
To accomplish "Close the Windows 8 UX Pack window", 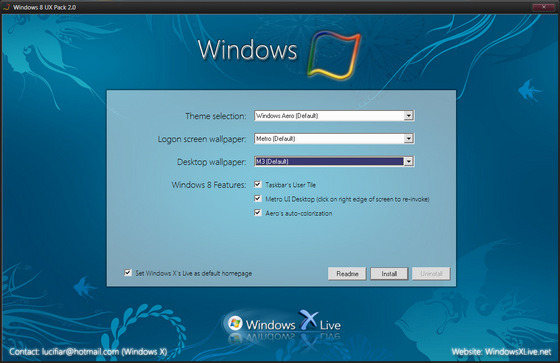I will (x=544, y=7).
